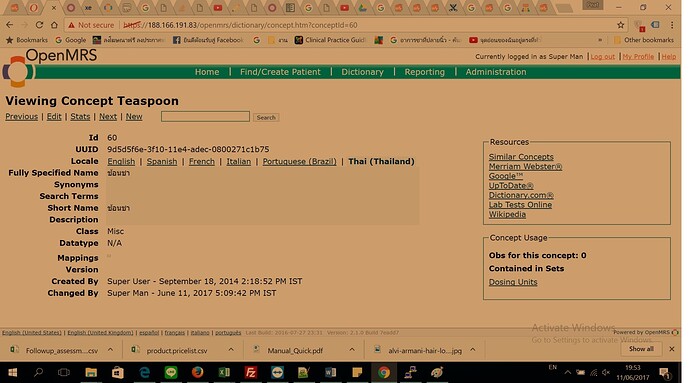This screenshot has width=690, height=383.
Task: Expand options for Manual_Quick.pdf download
Action: tap(352, 350)
